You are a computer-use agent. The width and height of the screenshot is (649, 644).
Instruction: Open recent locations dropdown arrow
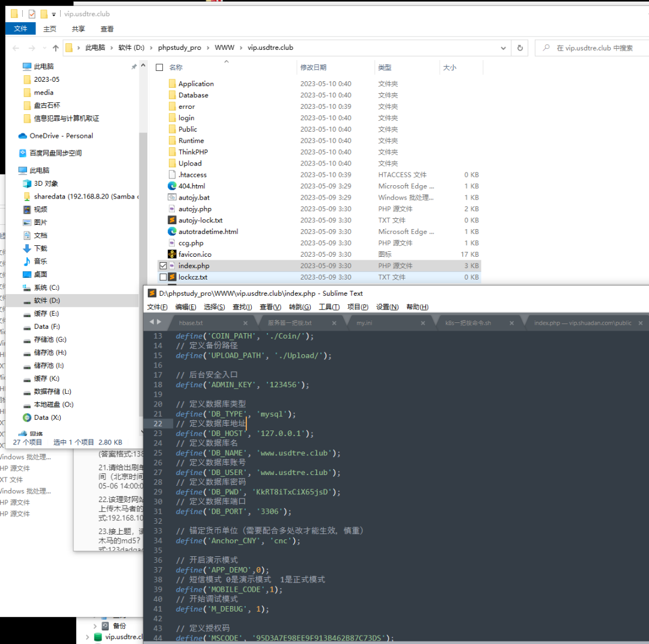44,48
